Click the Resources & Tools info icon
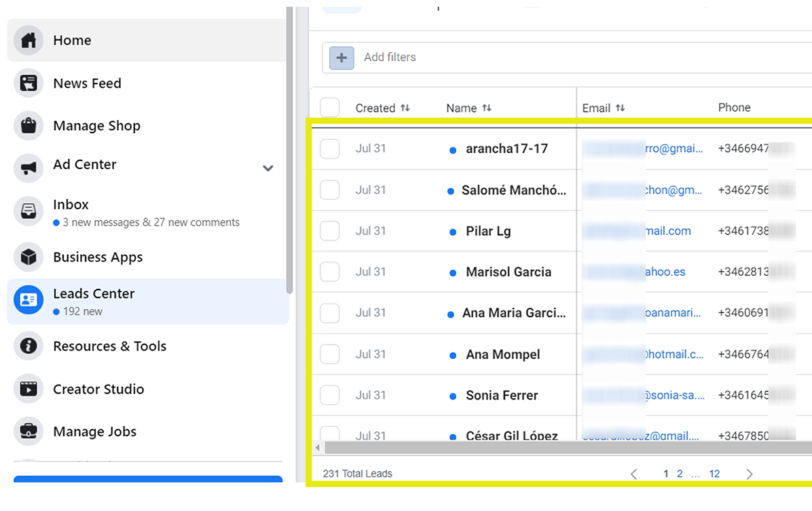 click(29, 346)
